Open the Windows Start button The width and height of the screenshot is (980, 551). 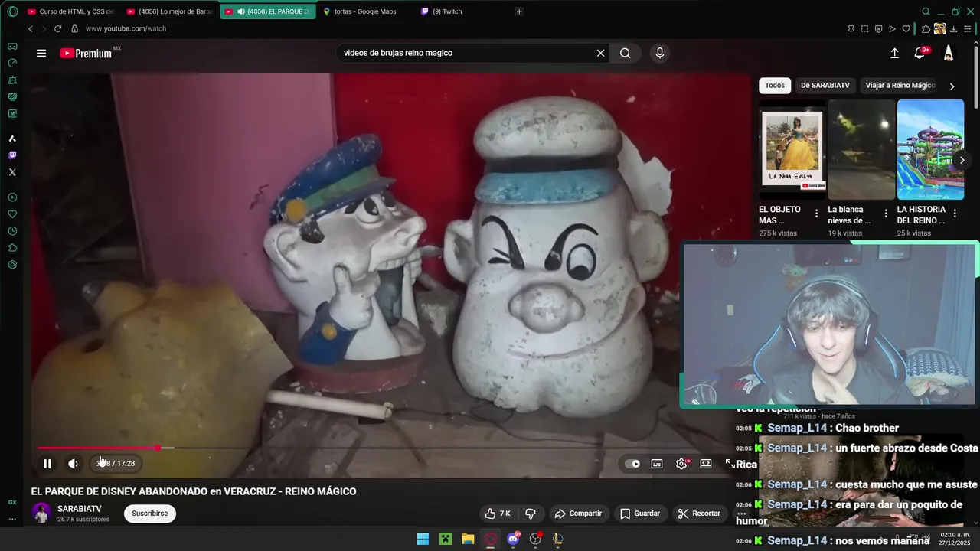[x=423, y=539]
